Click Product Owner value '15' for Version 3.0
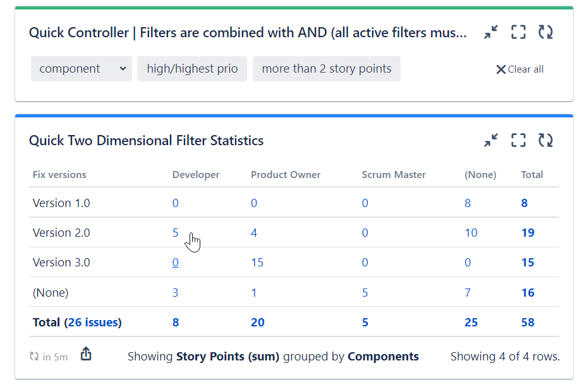This screenshot has height=392, width=582. [x=257, y=262]
